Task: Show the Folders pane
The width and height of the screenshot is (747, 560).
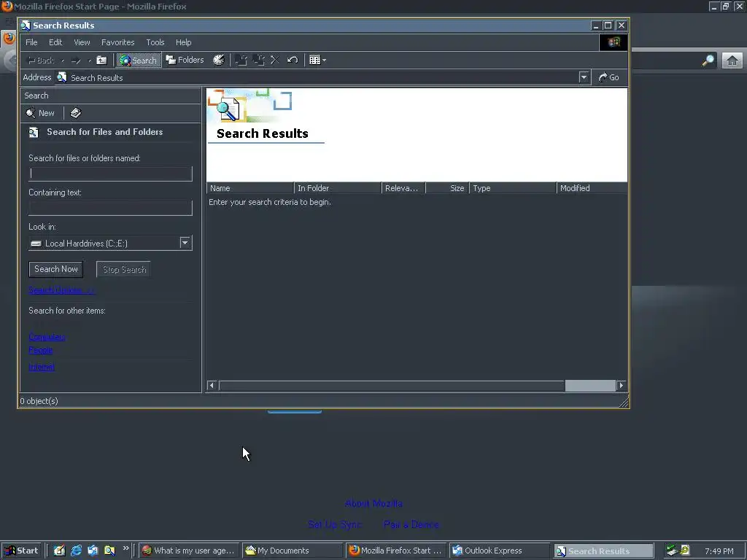Action: 185,60
